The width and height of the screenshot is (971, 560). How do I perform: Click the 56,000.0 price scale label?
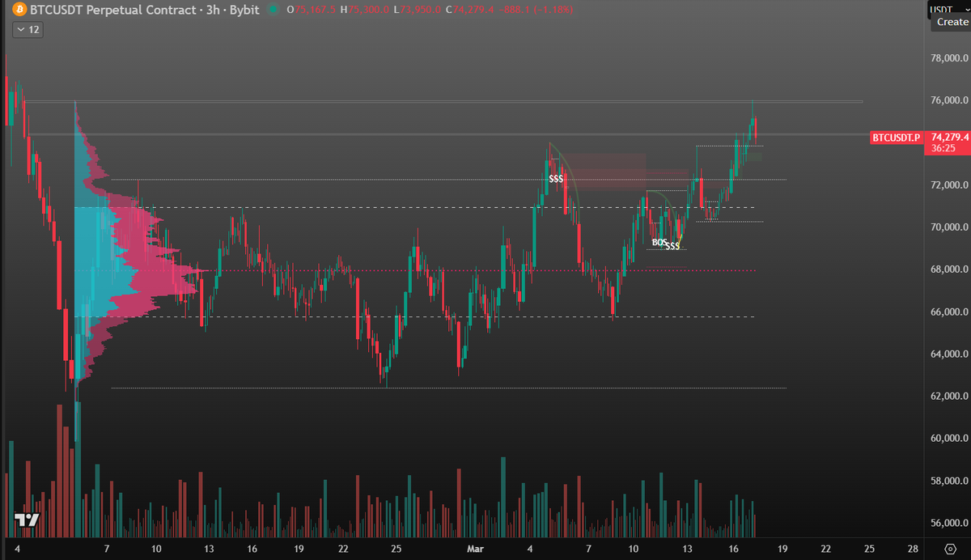(x=950, y=524)
